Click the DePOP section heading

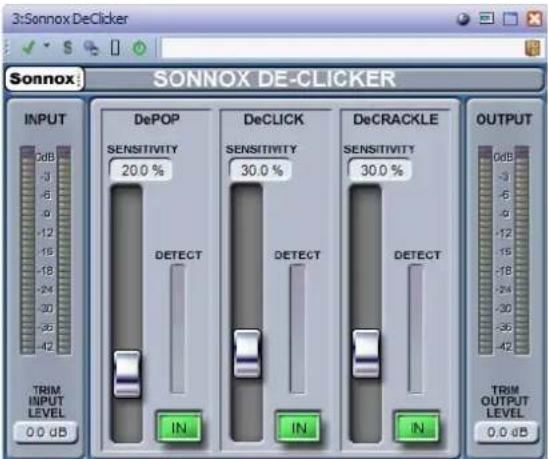click(x=157, y=119)
